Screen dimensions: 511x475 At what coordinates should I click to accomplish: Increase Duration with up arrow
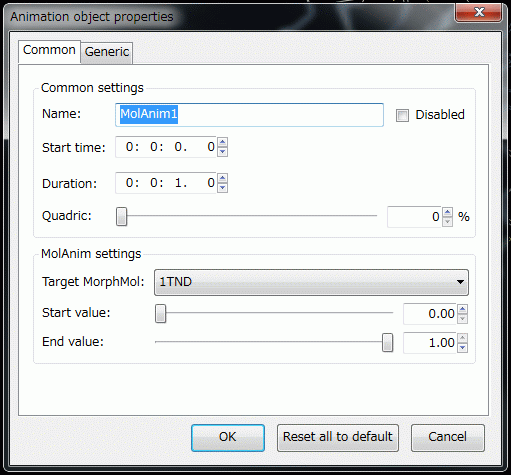pos(223,178)
